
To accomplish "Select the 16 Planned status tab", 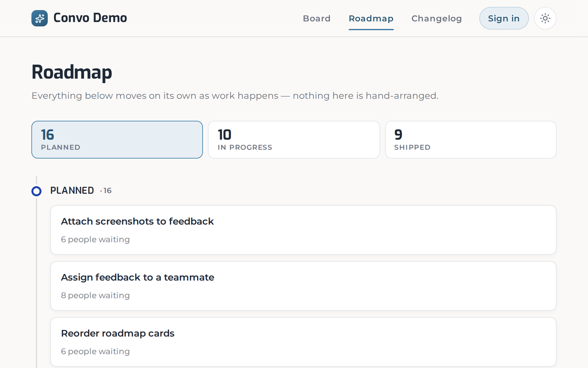I will (117, 140).
